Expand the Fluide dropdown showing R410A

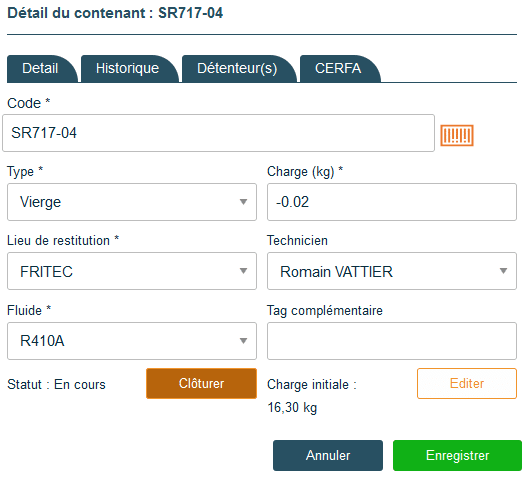[132, 341]
